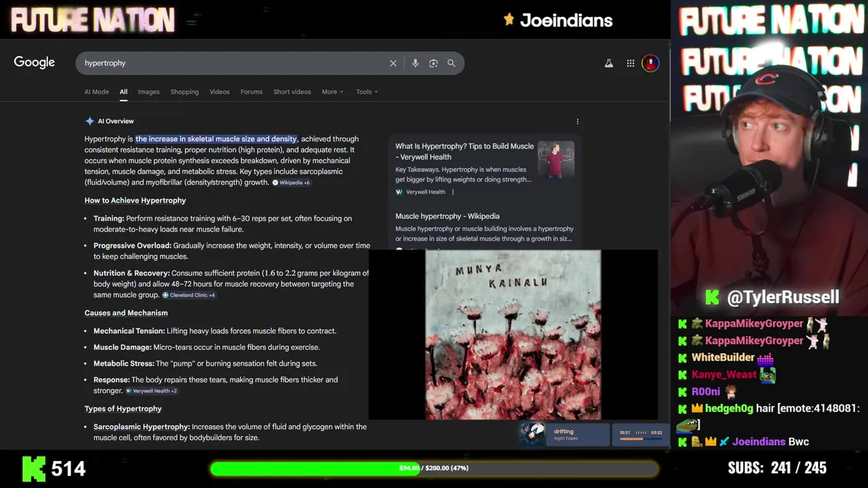The height and width of the screenshot is (488, 868).
Task: Switch to the Forums tab
Action: (252, 91)
